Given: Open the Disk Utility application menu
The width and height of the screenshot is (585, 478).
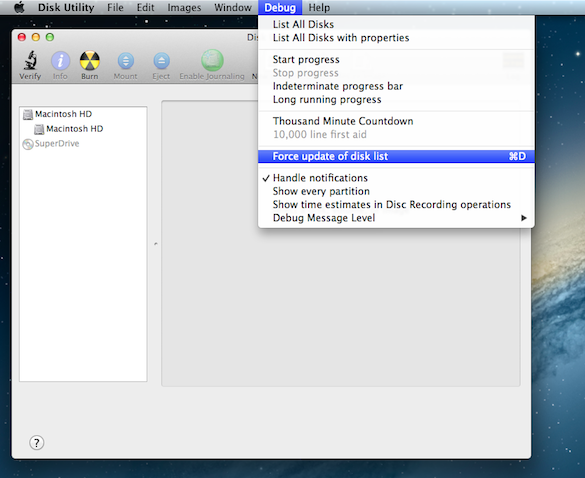Looking at the screenshot, I should coord(66,7).
